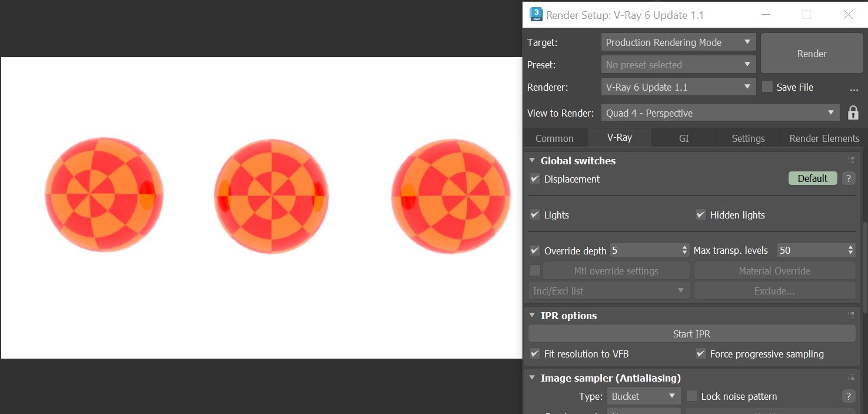The height and width of the screenshot is (414, 868).
Task: Click the Max transp. levels value field
Action: pyautogui.click(x=811, y=250)
